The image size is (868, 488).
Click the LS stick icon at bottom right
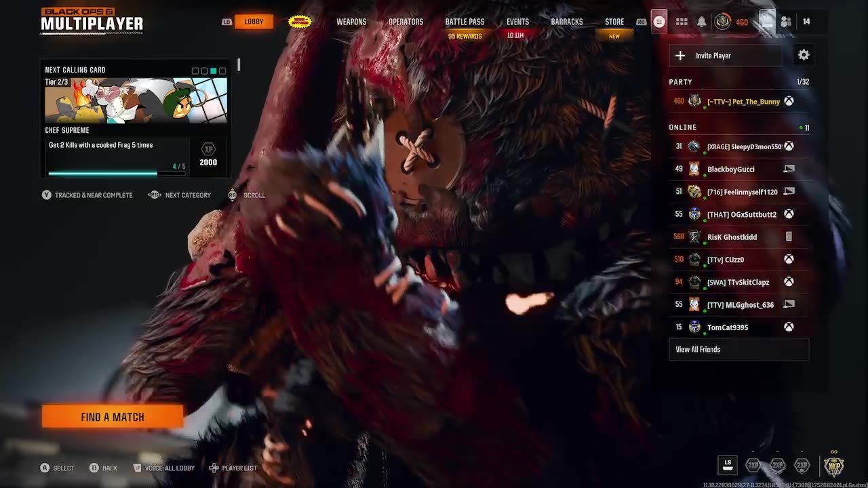(x=728, y=465)
